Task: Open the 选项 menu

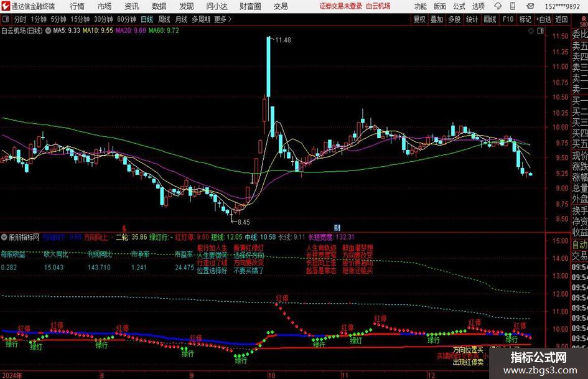Action: (x=478, y=6)
